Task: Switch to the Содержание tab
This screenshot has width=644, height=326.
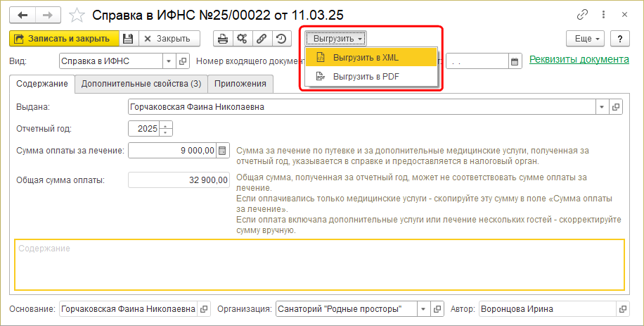Action: [42, 84]
